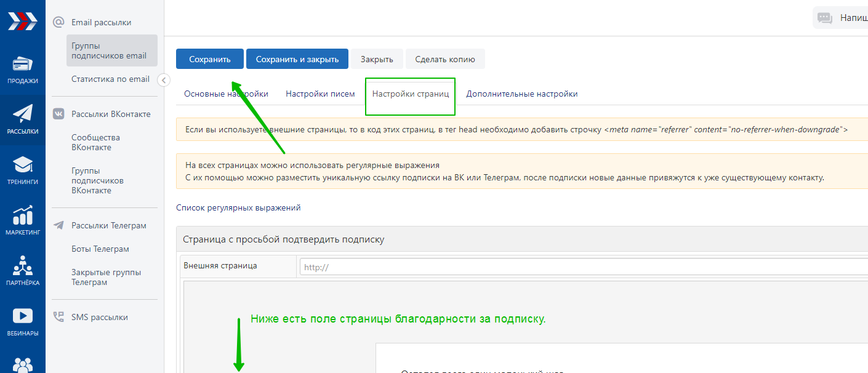
Task: Click the people icon below Вебинары
Action: point(22,364)
